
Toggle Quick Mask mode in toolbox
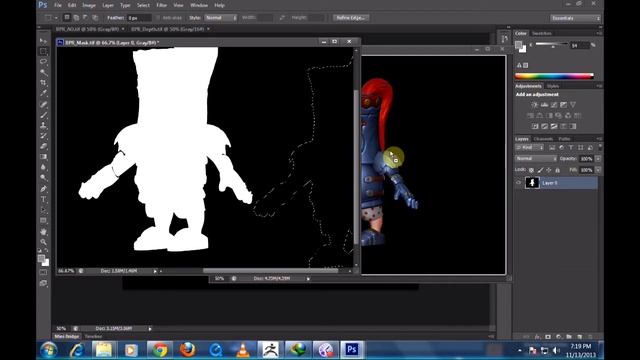pyautogui.click(x=43, y=272)
